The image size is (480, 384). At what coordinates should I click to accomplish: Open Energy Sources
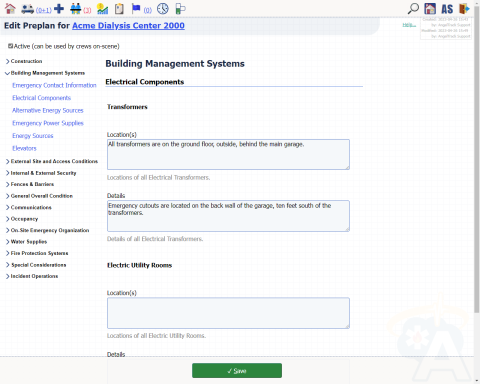(33, 136)
